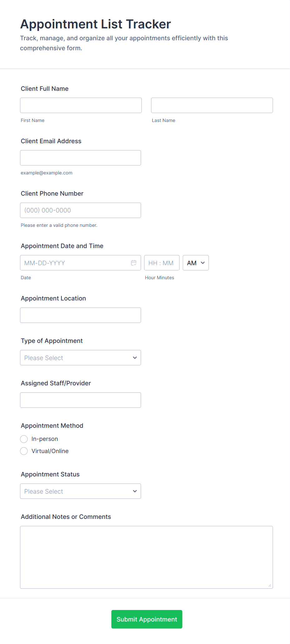Click the Client Phone Number input
The height and width of the screenshot is (644, 290).
tap(80, 210)
